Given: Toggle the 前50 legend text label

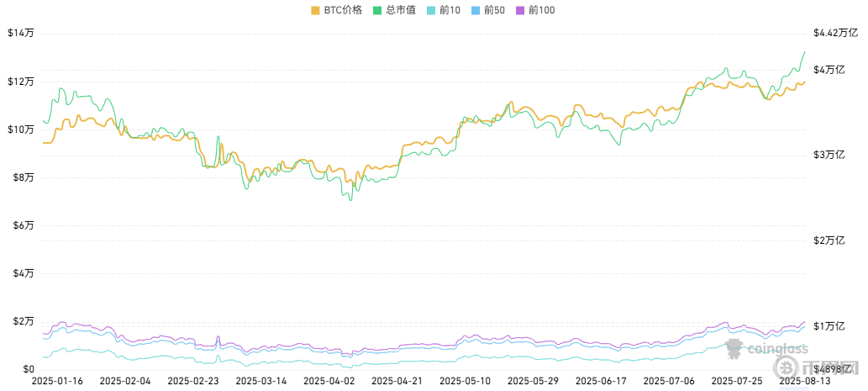Looking at the screenshot, I should click(493, 10).
